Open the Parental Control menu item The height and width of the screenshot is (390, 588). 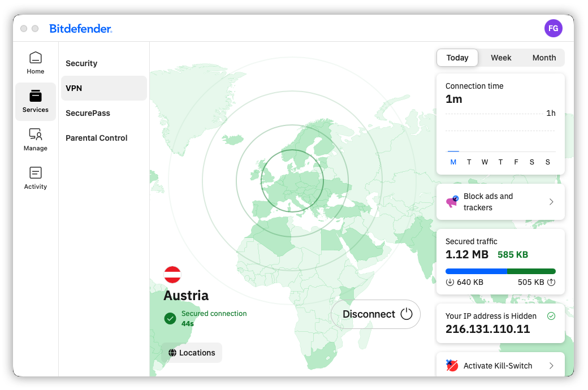104,138
